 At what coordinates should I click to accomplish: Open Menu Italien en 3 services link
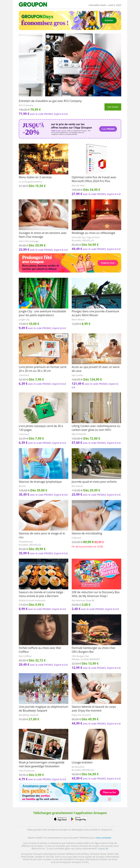tap(35, 177)
